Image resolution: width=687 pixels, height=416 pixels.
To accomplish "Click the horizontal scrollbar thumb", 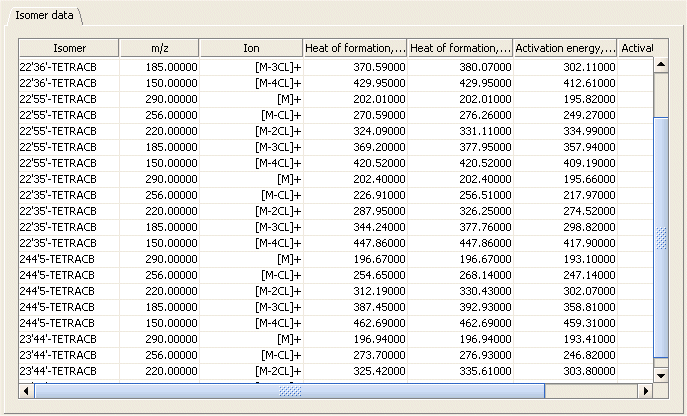I will (x=290, y=391).
